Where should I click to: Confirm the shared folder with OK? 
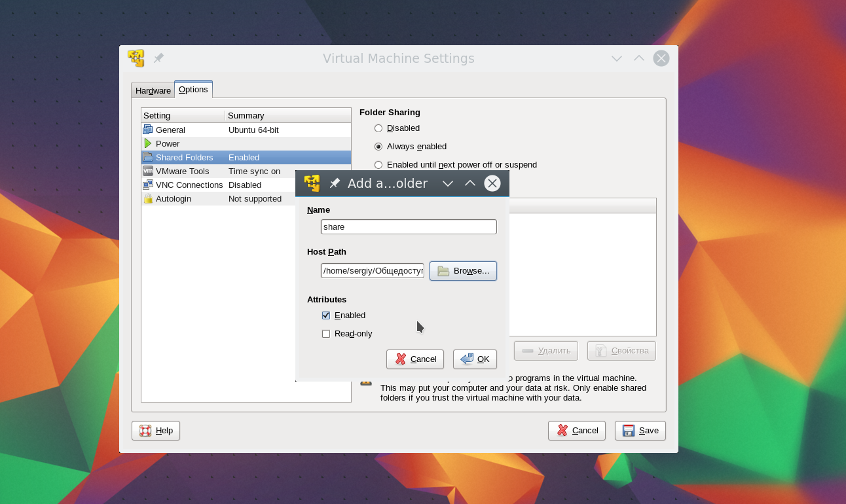pyautogui.click(x=475, y=359)
